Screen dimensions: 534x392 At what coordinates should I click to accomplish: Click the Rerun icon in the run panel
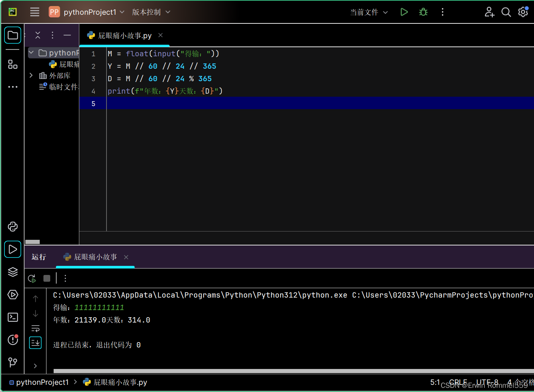(x=32, y=278)
